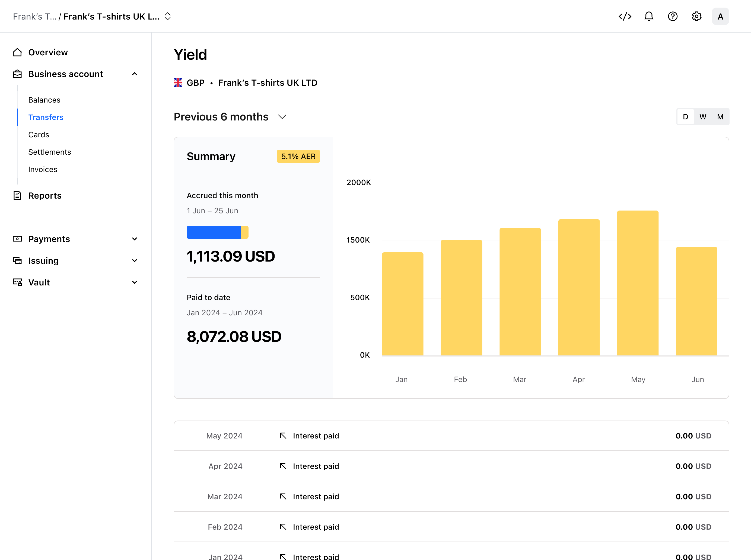Expand the Issuing section chevron

(135, 261)
